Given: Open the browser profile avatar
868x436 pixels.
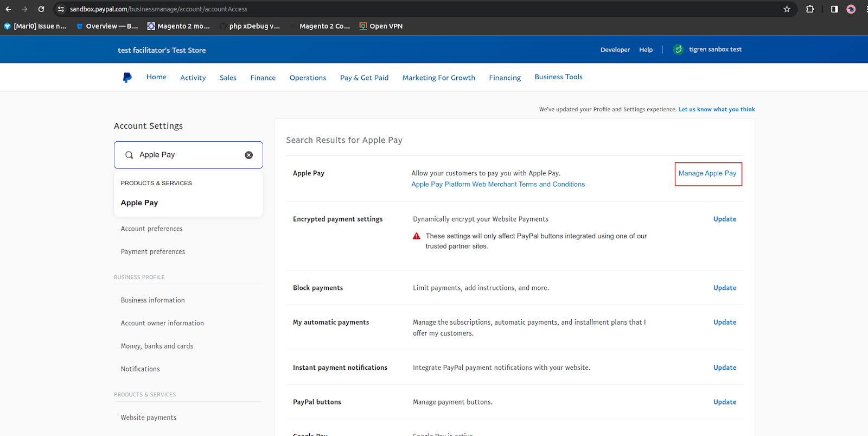Looking at the screenshot, I should coord(851,9).
